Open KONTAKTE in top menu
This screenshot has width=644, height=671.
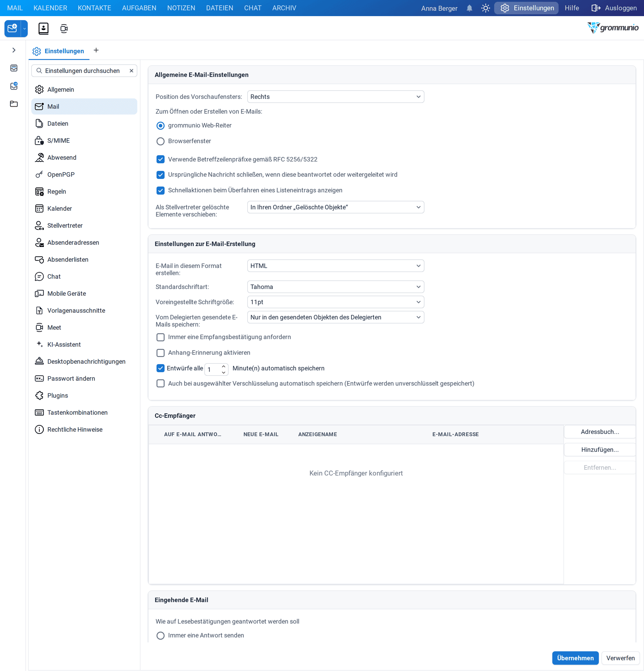click(94, 8)
